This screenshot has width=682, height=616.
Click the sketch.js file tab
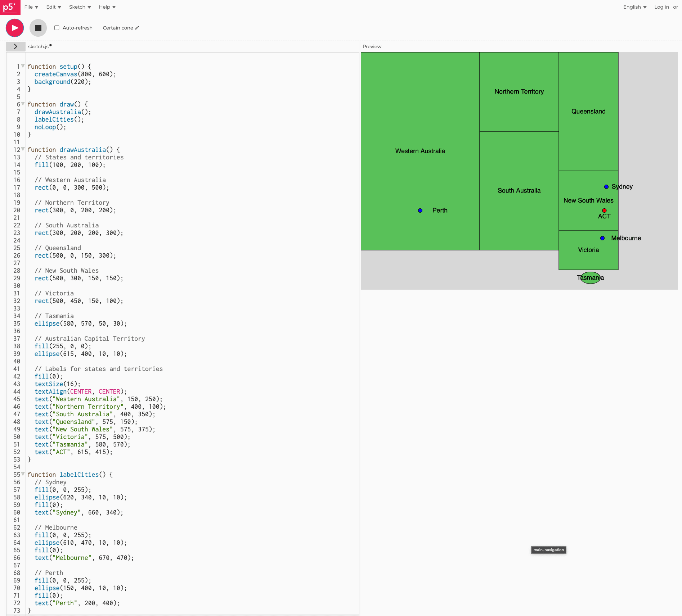[x=39, y=46]
